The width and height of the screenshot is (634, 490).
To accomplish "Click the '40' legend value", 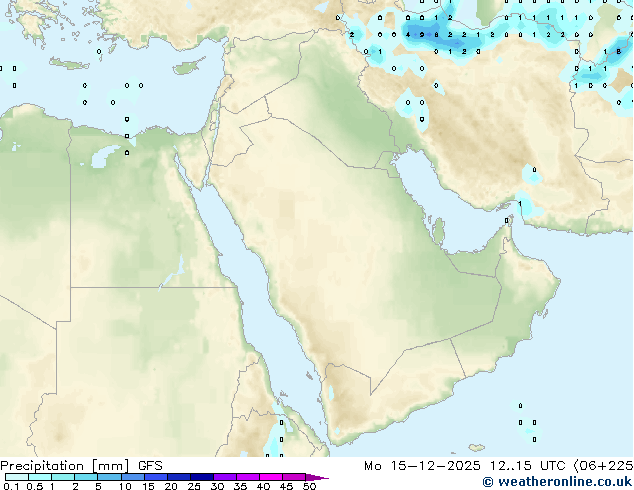I will point(263,486).
